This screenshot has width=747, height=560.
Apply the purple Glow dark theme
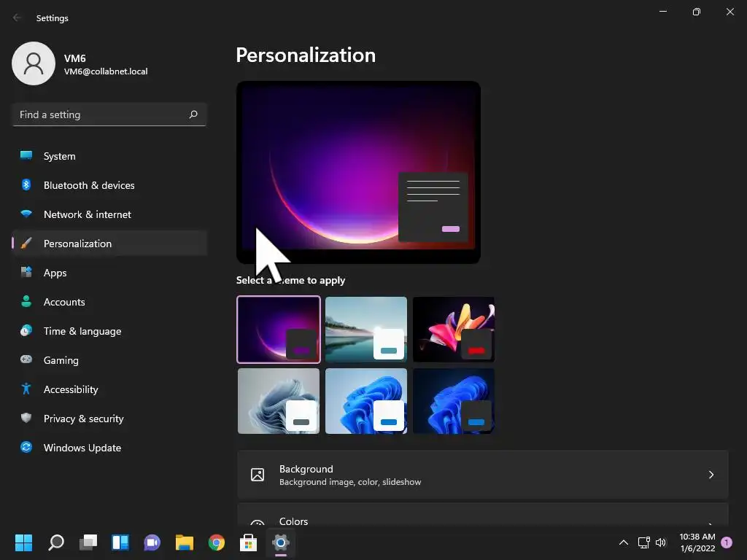(x=279, y=330)
